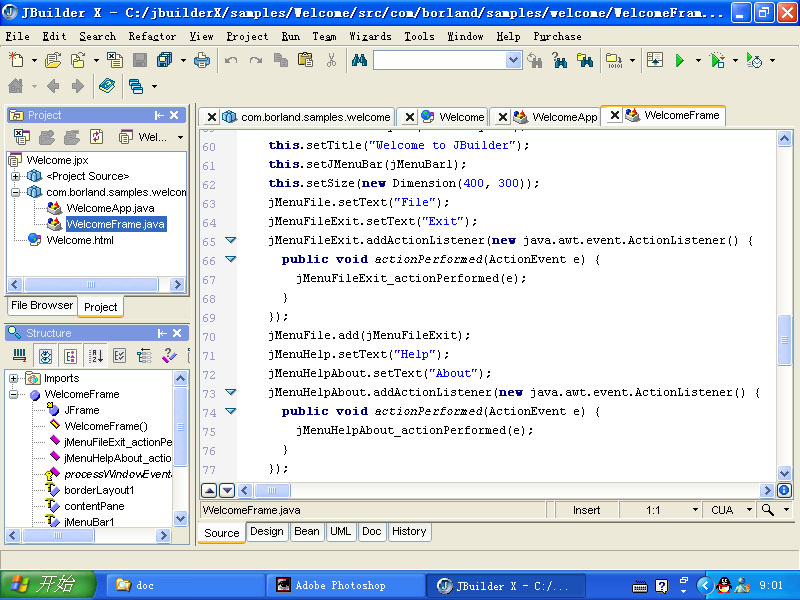Toggle sort order in Structure panel
The width and height of the screenshot is (800, 600).
click(x=96, y=355)
